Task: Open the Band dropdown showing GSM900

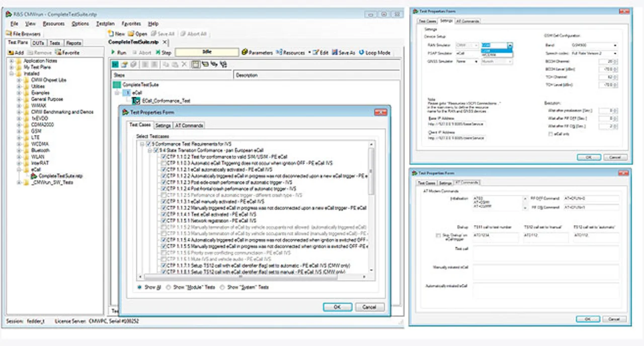Action: click(x=615, y=45)
